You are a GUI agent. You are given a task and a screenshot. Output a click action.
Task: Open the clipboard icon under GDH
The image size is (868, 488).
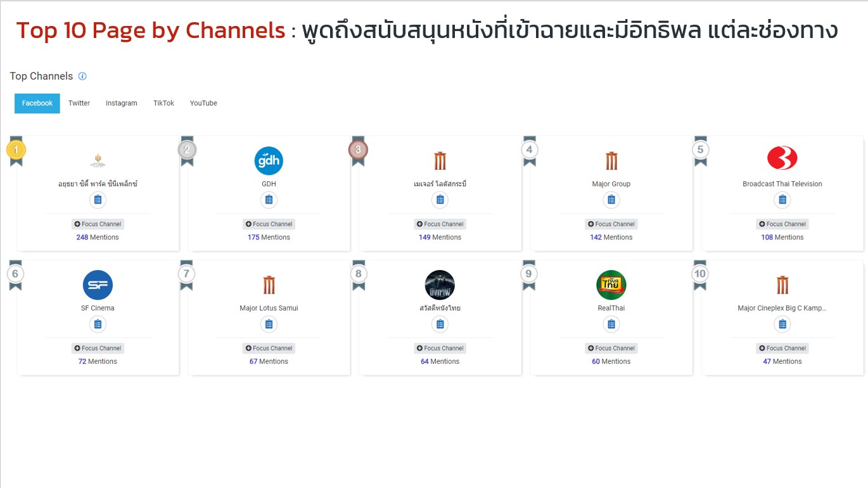pyautogui.click(x=269, y=200)
